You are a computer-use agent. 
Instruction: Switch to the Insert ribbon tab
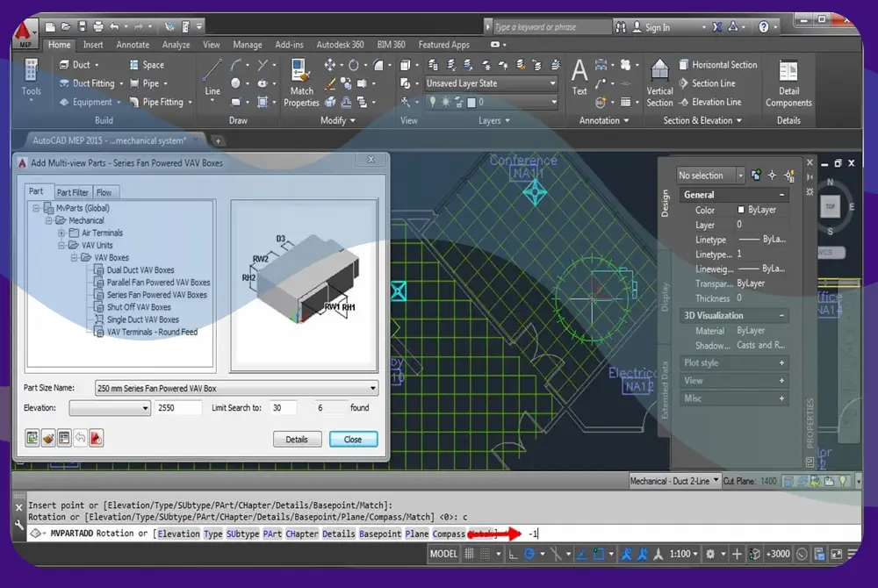(x=93, y=45)
